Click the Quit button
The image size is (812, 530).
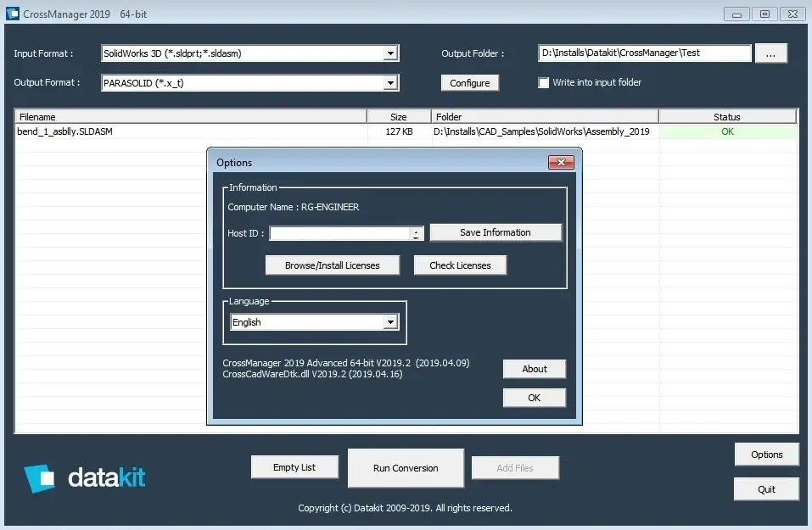point(766,489)
